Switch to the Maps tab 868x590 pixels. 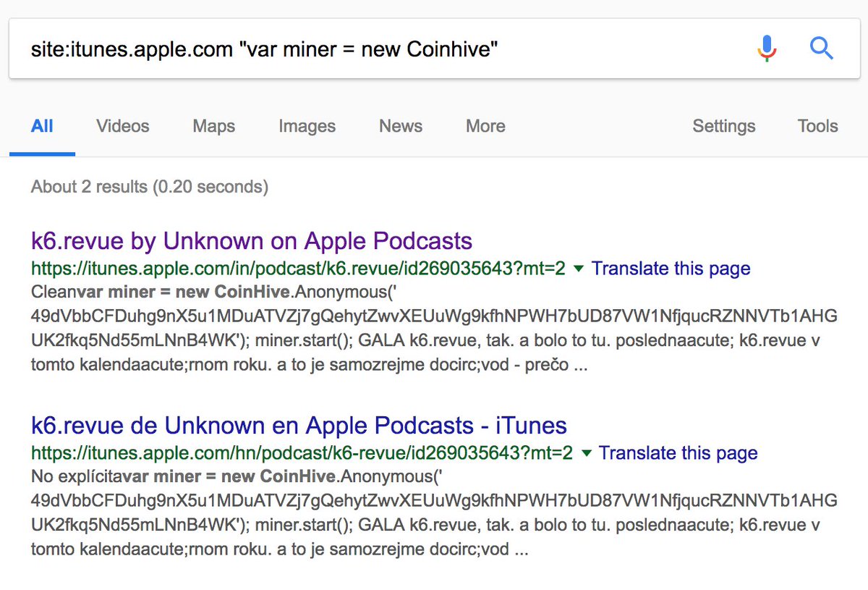coord(213,126)
